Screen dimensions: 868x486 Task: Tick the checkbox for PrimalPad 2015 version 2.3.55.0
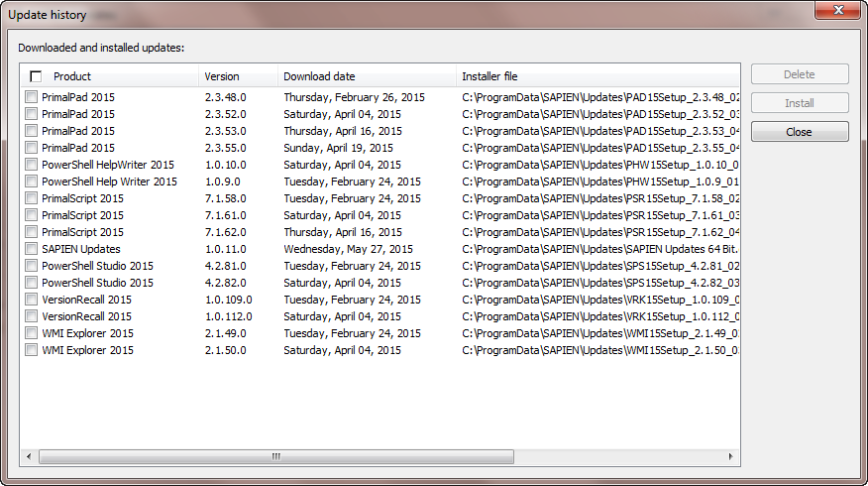pos(31,148)
